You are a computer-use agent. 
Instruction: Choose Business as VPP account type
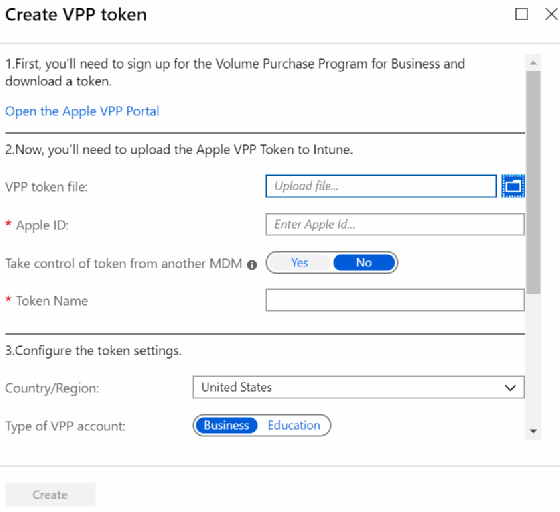pyautogui.click(x=226, y=425)
